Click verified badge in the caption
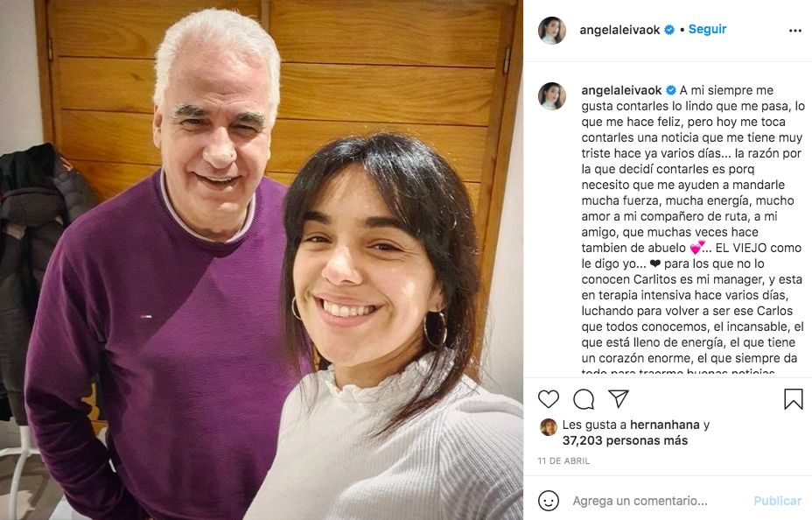812x520 pixels. click(670, 90)
